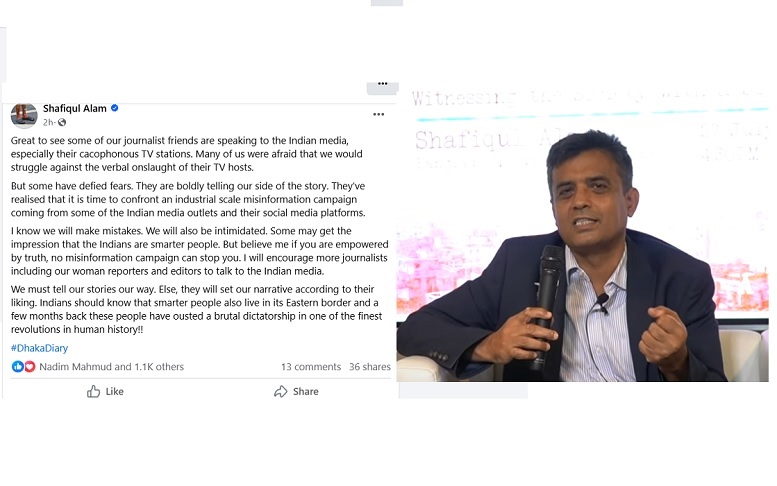The height and width of the screenshot is (486, 777).
Task: Open the post options three-dot menu
Action: 379,114
